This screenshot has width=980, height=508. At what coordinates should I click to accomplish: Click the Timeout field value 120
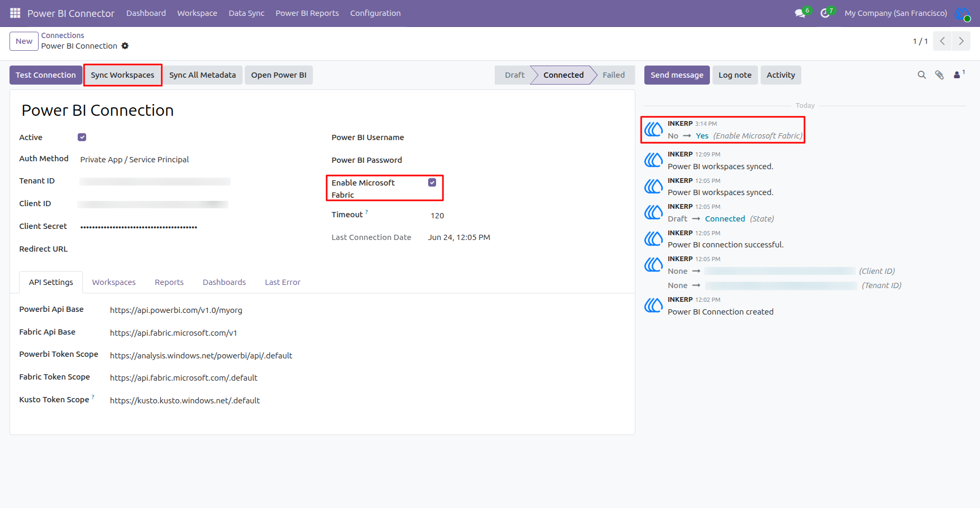[x=437, y=216]
